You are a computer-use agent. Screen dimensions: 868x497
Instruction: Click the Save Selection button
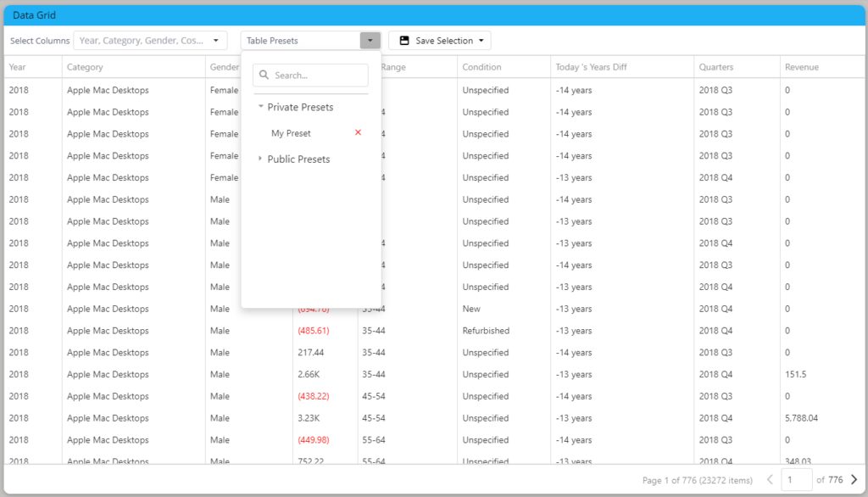pos(439,40)
